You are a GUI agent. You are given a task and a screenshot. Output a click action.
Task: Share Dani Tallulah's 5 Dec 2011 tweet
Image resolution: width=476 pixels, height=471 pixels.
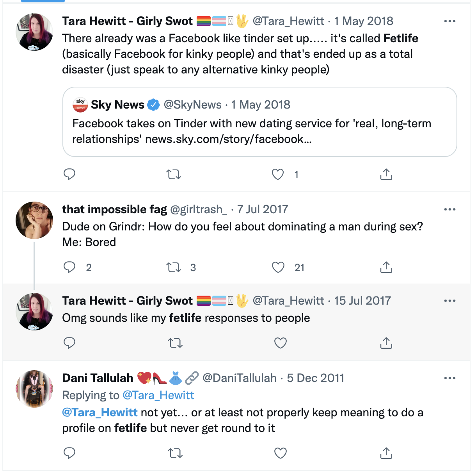(x=386, y=453)
